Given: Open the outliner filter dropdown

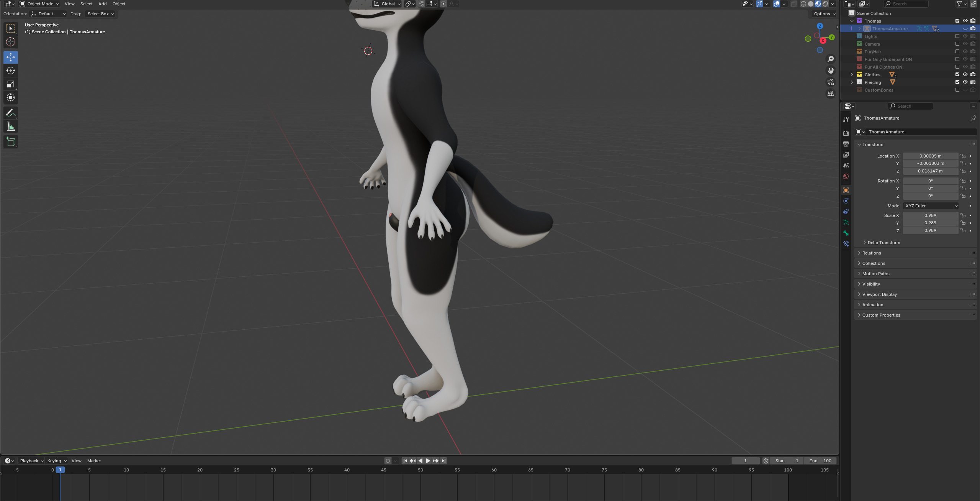Looking at the screenshot, I should pos(961,4).
